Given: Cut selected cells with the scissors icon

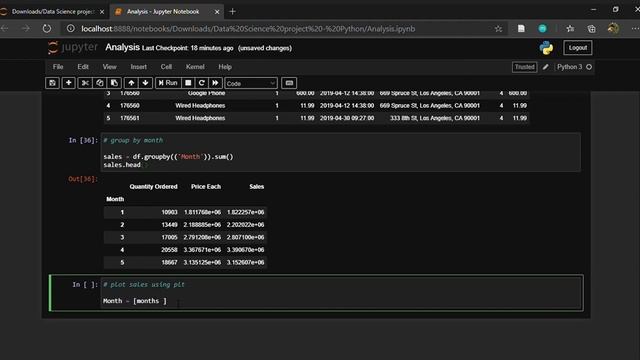Looking at the screenshot, I should click(x=85, y=83).
